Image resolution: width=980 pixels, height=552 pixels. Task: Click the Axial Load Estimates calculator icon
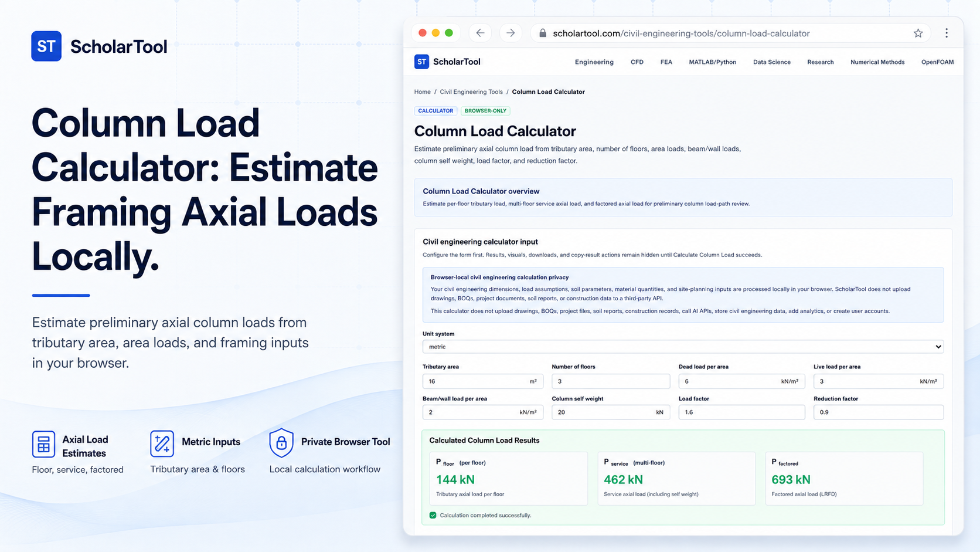coord(43,445)
